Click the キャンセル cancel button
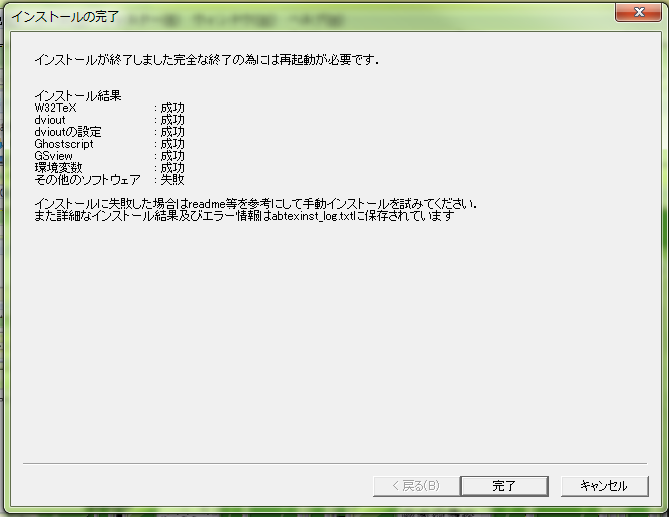Image resolution: width=669 pixels, height=517 pixels. 604,486
